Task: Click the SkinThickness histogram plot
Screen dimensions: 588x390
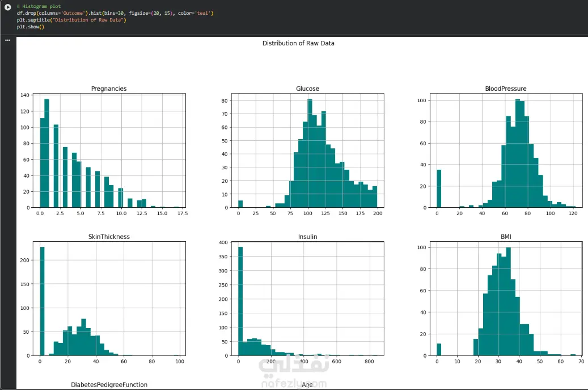Action: (109, 299)
